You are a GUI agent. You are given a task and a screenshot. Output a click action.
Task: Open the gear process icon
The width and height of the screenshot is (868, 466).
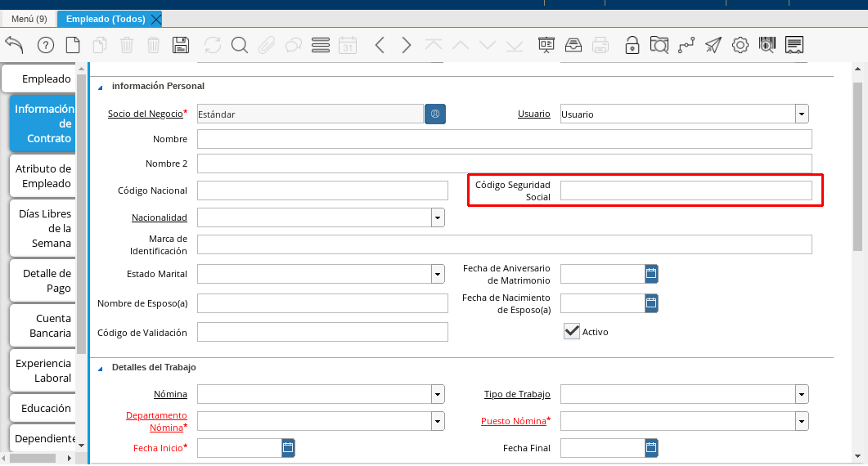740,45
